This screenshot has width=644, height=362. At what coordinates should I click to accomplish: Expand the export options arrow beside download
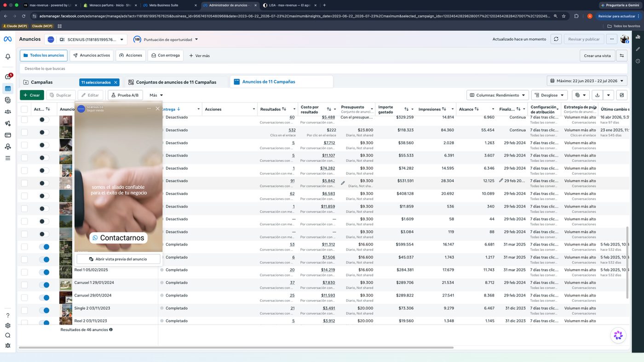[x=609, y=95]
